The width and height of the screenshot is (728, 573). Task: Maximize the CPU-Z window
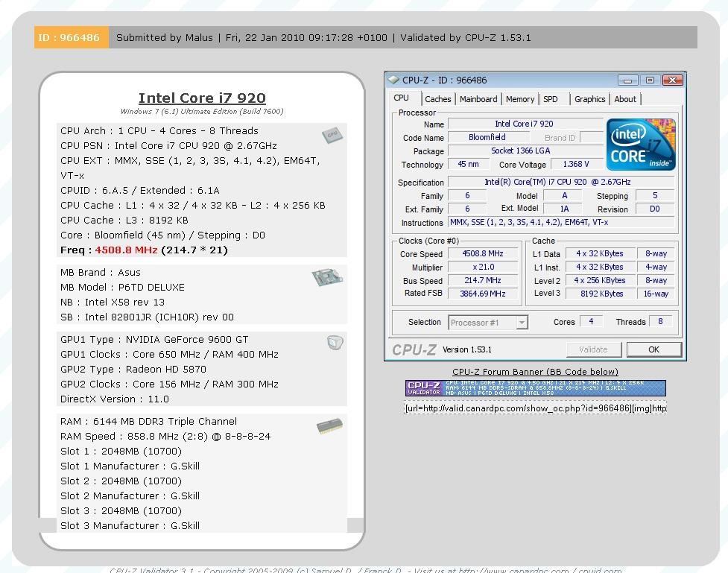(650, 80)
